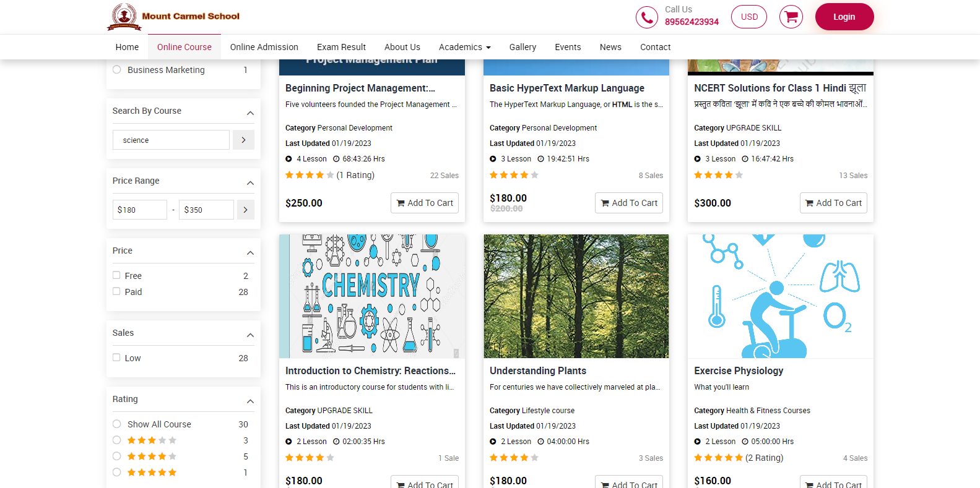Open the shopping cart icon

pyautogui.click(x=791, y=17)
